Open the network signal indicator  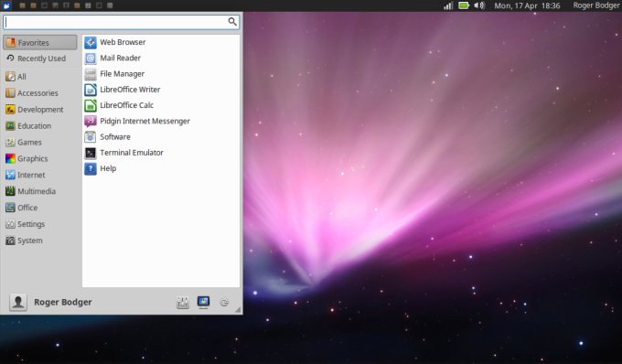[448, 5]
